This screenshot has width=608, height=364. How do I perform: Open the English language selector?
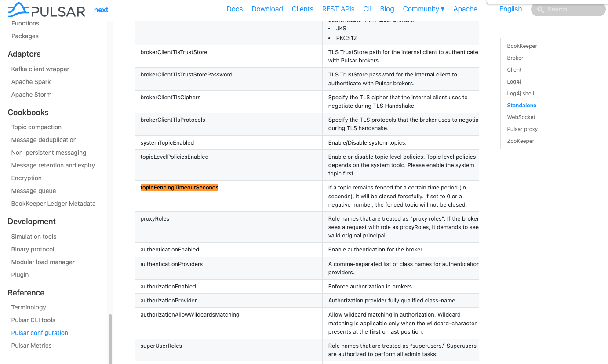pos(510,9)
